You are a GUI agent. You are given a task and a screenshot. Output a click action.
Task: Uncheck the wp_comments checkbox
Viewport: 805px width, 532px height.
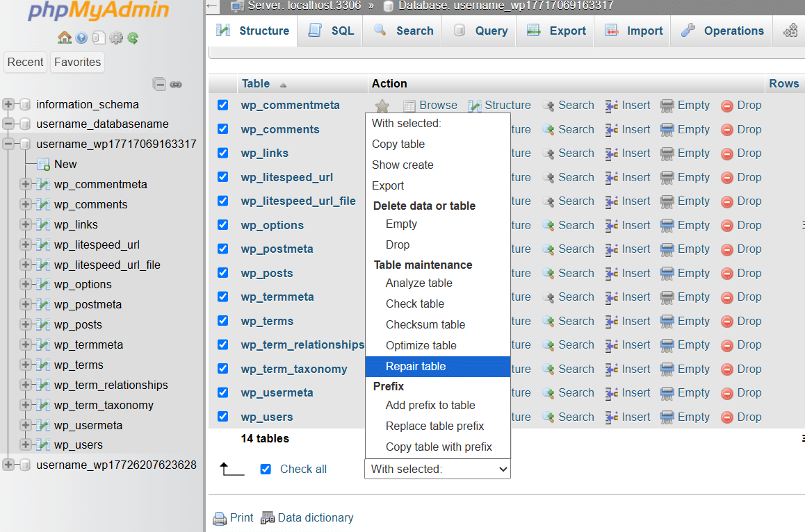pyautogui.click(x=223, y=128)
